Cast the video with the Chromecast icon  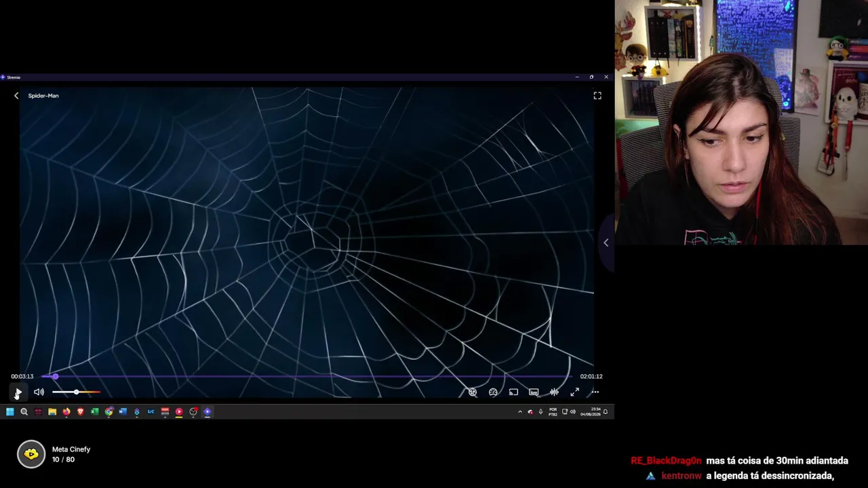(x=513, y=392)
